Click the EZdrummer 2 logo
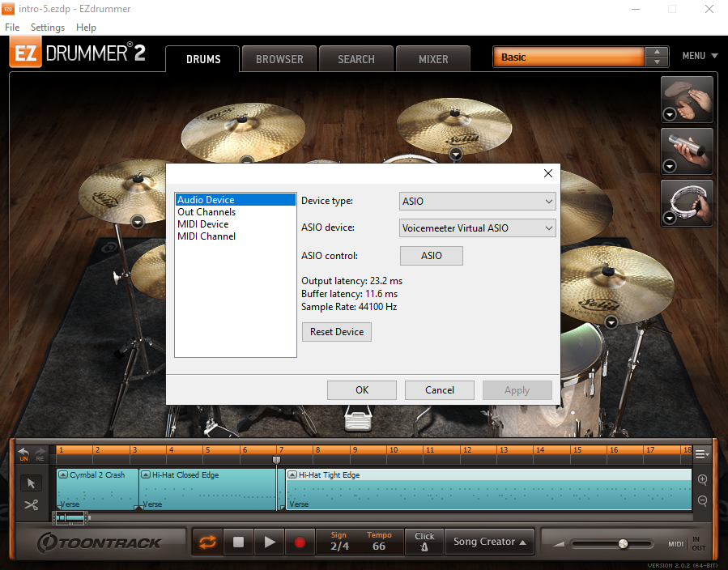This screenshot has height=570, width=728. pos(77,53)
